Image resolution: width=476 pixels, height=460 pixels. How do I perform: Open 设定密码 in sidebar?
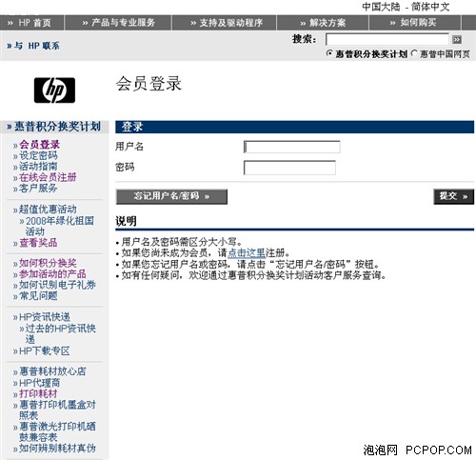(38, 155)
